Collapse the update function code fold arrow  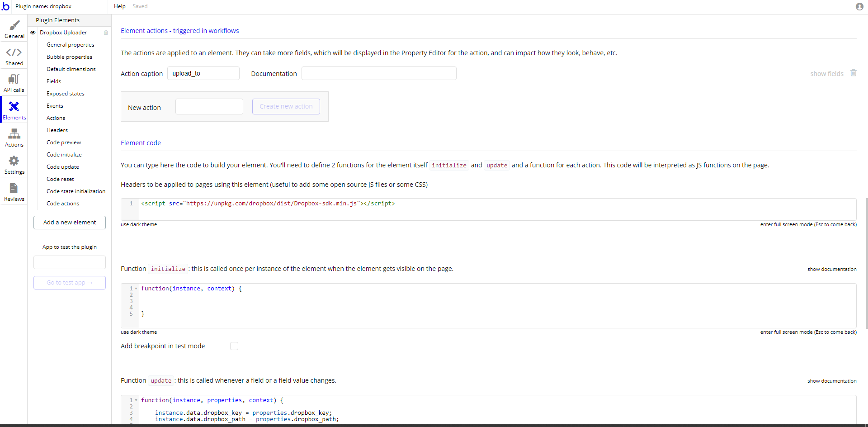click(x=136, y=400)
